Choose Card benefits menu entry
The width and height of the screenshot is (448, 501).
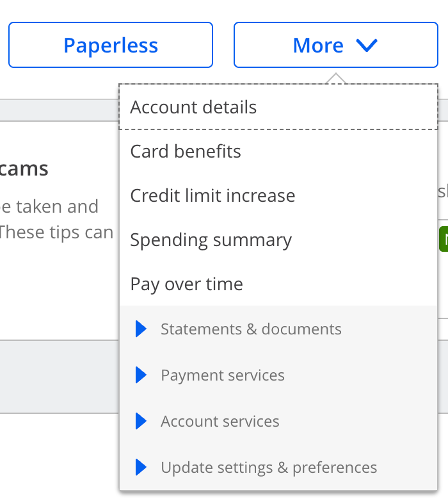(186, 151)
